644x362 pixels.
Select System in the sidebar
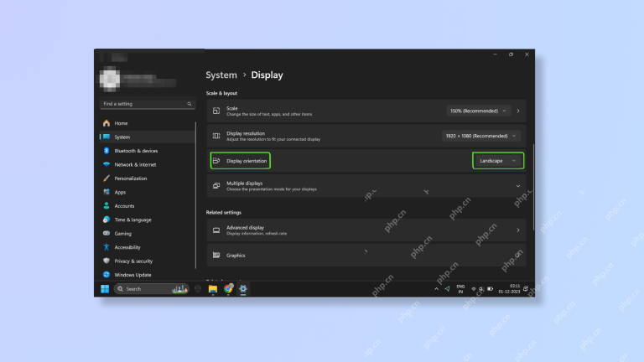(x=147, y=137)
